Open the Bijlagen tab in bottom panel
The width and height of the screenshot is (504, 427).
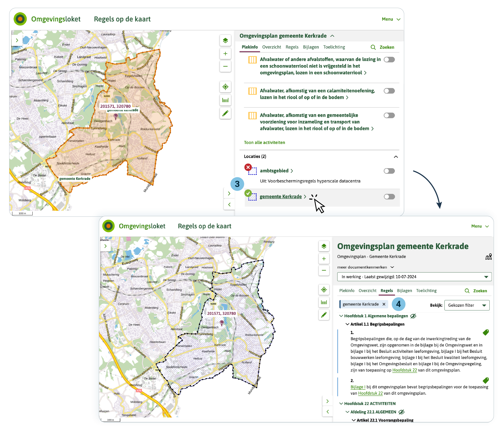click(x=404, y=291)
